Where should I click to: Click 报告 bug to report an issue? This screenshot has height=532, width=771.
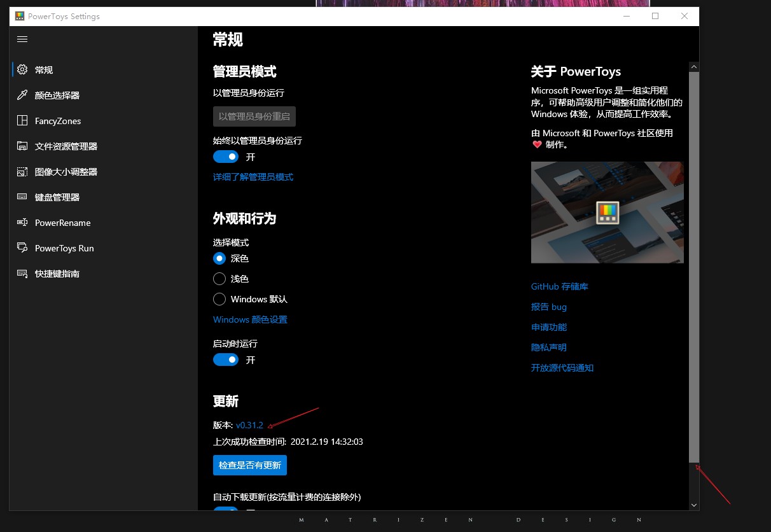(x=548, y=307)
